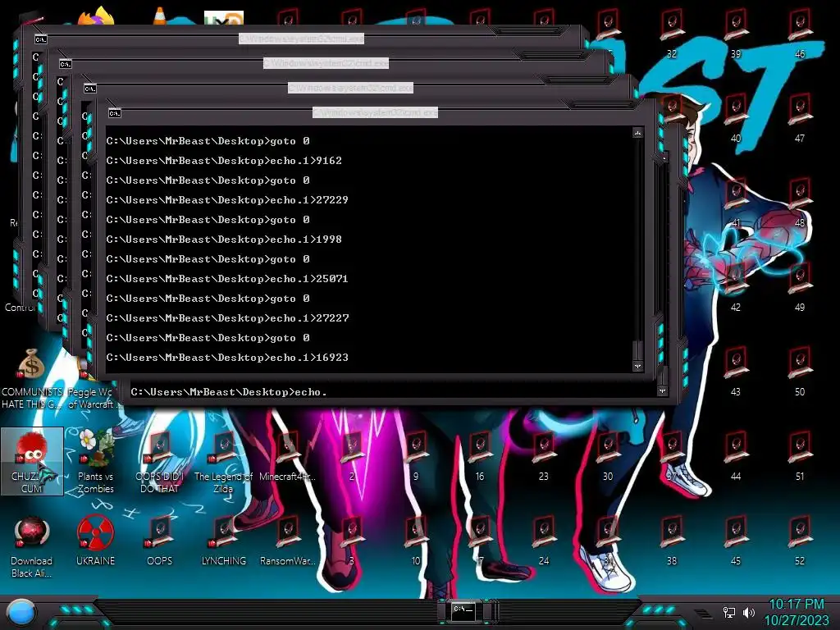The width and height of the screenshot is (840, 630).
Task: Select desktop icon labeled 32
Action: coord(672,34)
